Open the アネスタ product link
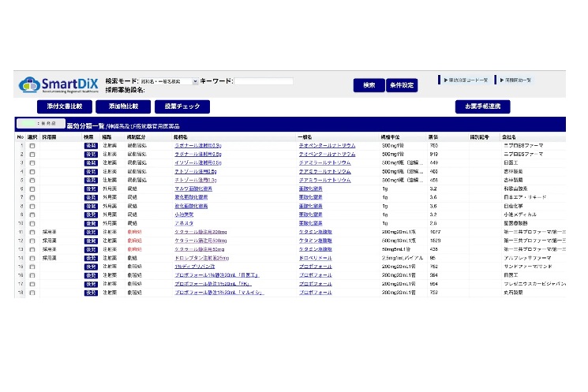588x392 pixels. (x=184, y=223)
